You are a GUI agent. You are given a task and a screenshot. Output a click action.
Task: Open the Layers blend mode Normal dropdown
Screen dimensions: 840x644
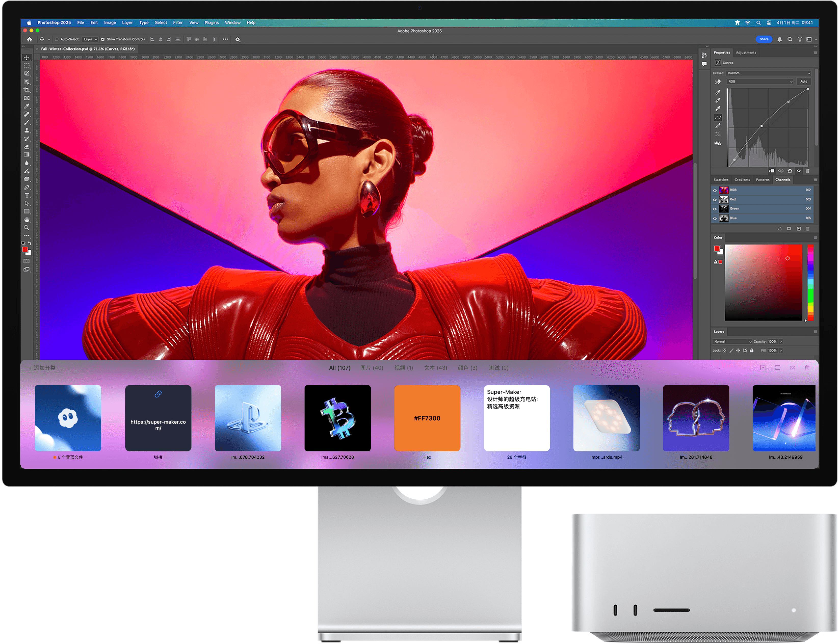click(732, 342)
